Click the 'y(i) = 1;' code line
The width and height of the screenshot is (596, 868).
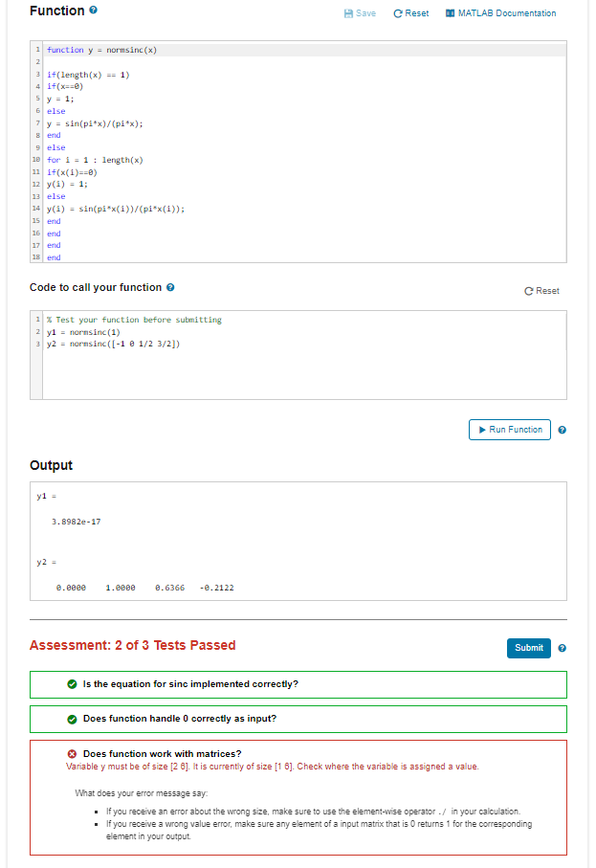(67, 185)
